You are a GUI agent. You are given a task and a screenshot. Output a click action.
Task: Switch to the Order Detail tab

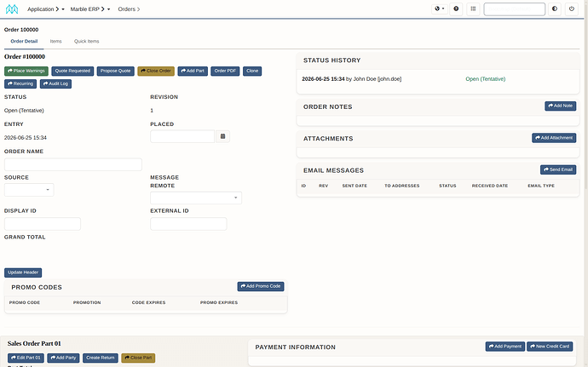pos(24,41)
